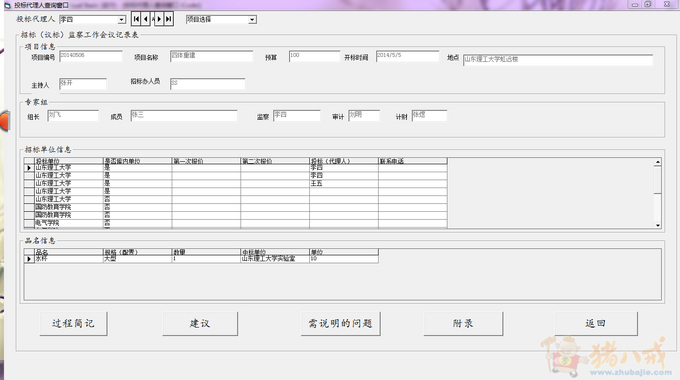Click scroll-up arrow of bidding units table
The height and width of the screenshot is (380, 680).
click(x=658, y=162)
